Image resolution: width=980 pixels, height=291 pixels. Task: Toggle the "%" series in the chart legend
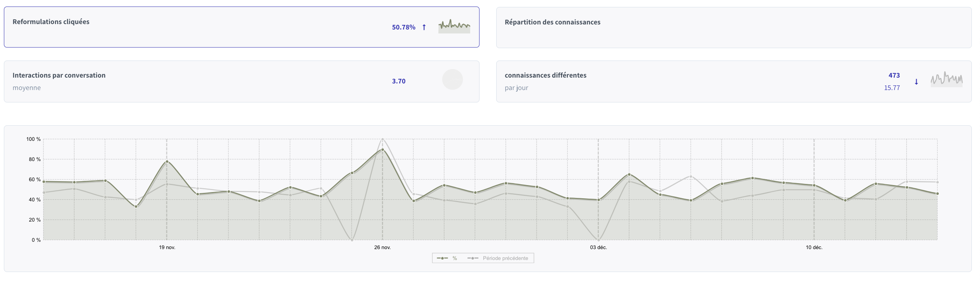(x=447, y=258)
